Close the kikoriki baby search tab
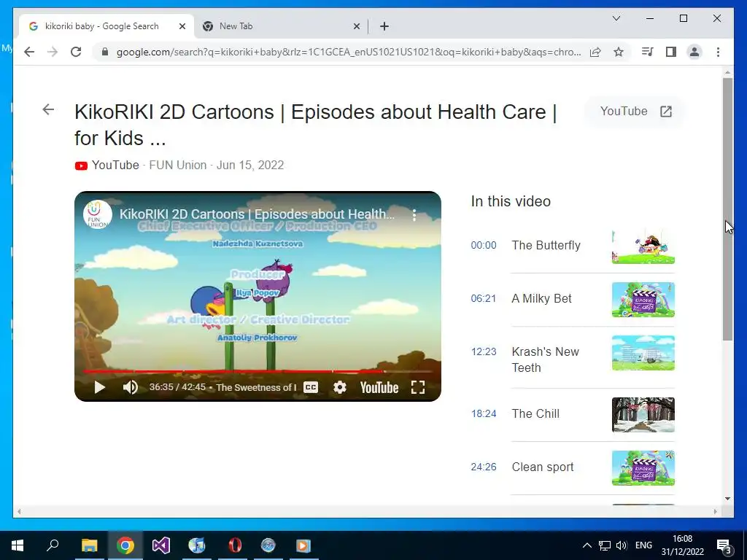Viewport: 747px width, 560px height. pyautogui.click(x=182, y=27)
